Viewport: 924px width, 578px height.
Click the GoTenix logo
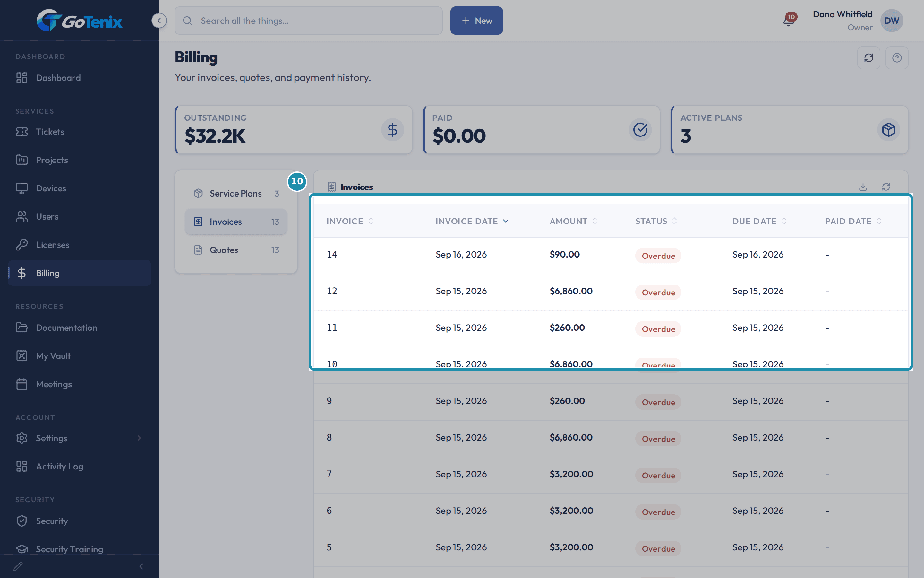[x=80, y=20]
